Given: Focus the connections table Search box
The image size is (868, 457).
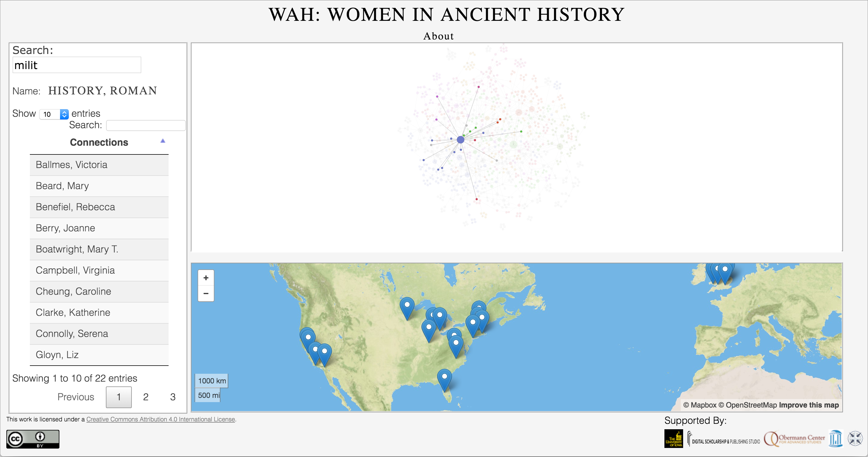Looking at the screenshot, I should 146,125.
